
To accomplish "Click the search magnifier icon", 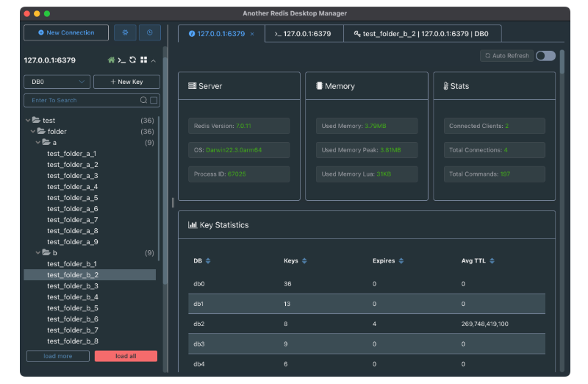I will tap(143, 100).
